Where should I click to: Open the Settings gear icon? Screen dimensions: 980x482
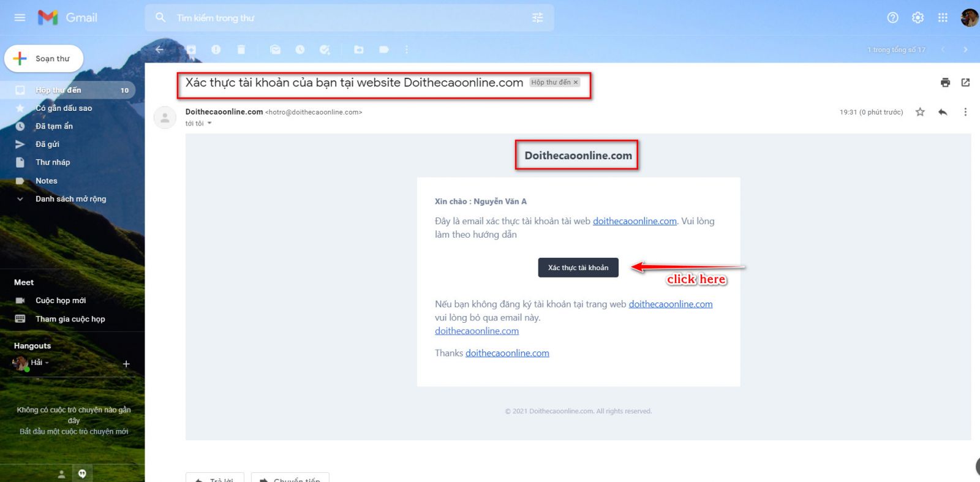click(x=918, y=18)
